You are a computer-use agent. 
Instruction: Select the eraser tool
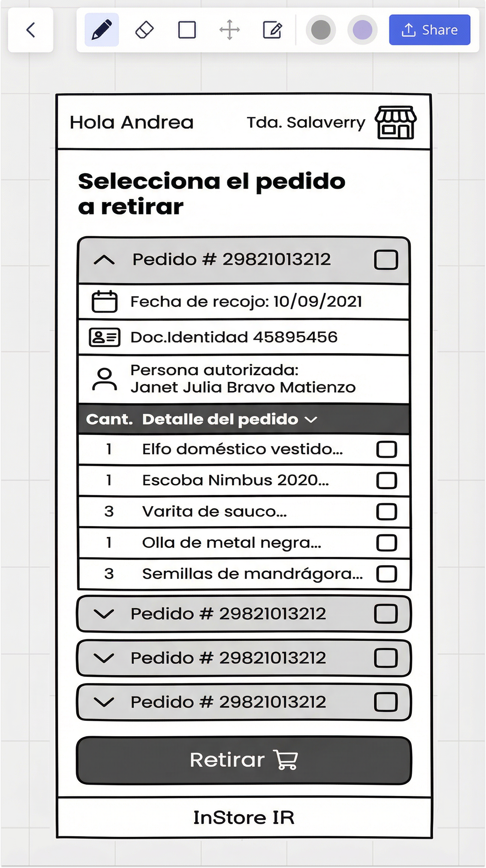144,30
